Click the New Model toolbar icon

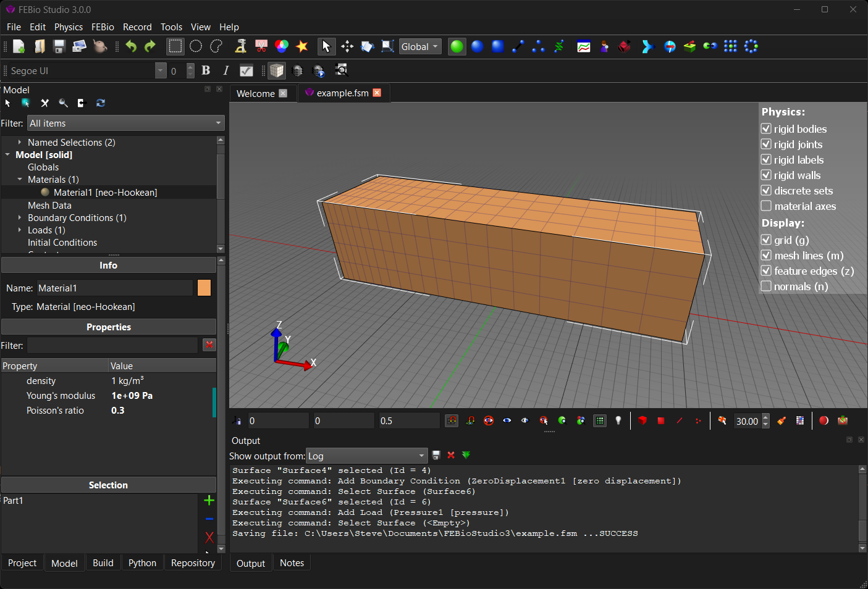[19, 46]
